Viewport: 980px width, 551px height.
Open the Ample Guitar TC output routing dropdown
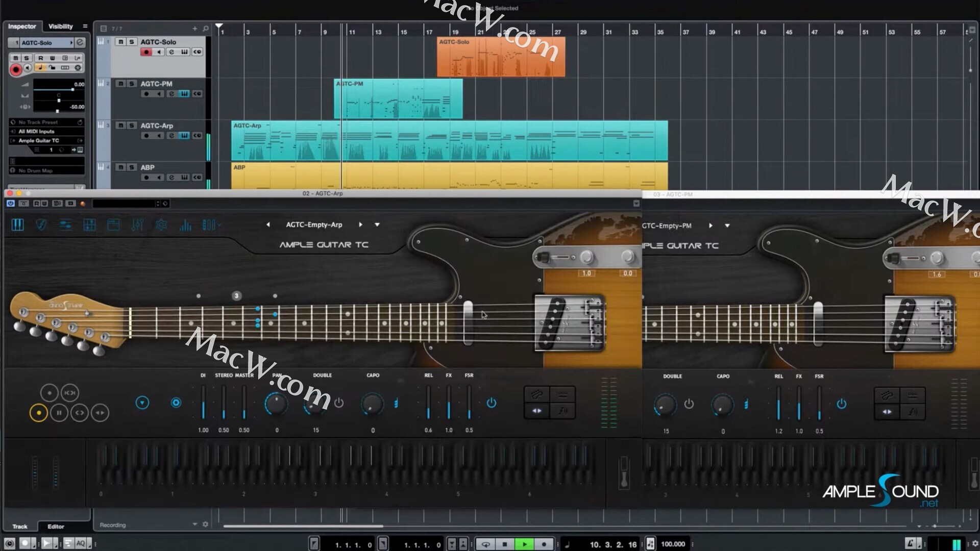(46, 140)
